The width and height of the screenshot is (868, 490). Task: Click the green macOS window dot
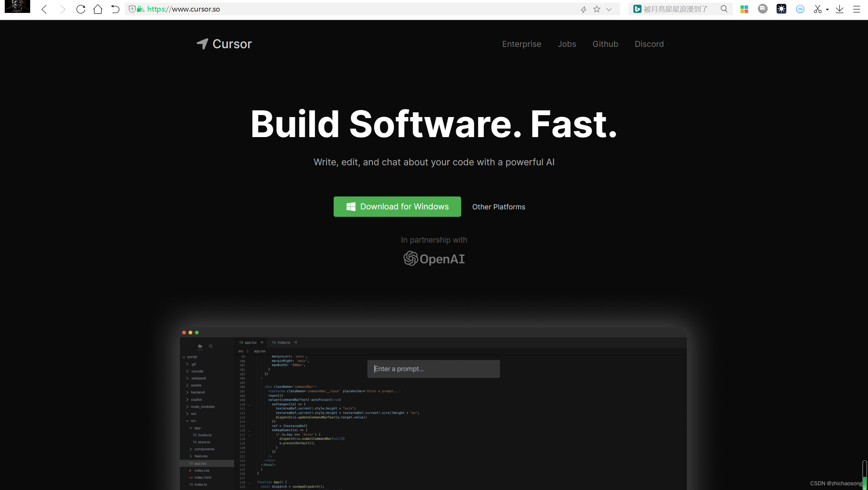point(197,333)
